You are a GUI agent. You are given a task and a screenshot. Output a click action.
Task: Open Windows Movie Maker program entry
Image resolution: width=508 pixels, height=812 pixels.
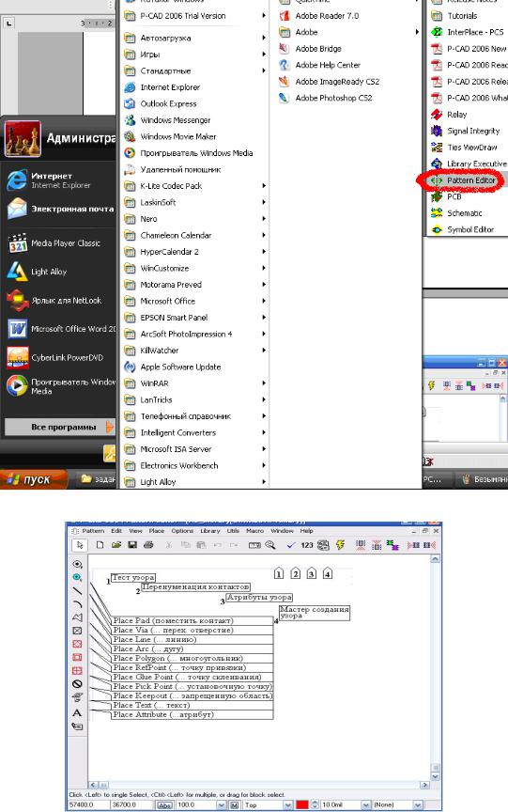pyautogui.click(x=171, y=136)
